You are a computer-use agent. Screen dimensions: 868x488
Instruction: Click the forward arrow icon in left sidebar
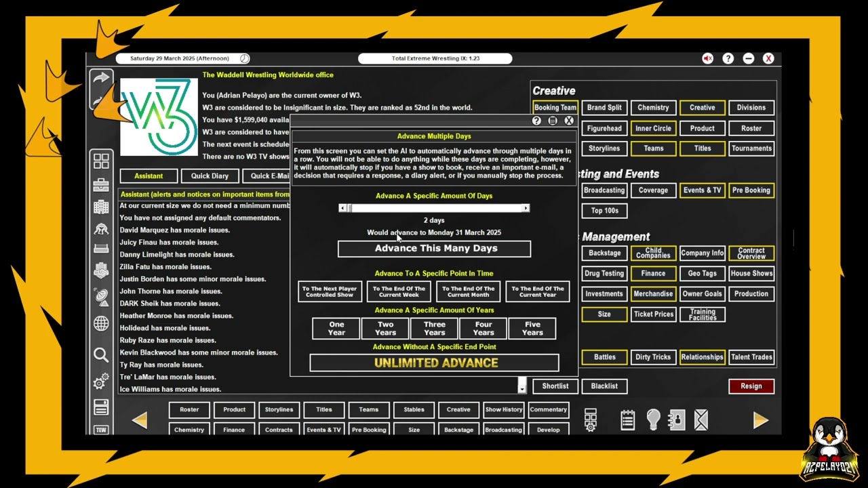[100, 78]
